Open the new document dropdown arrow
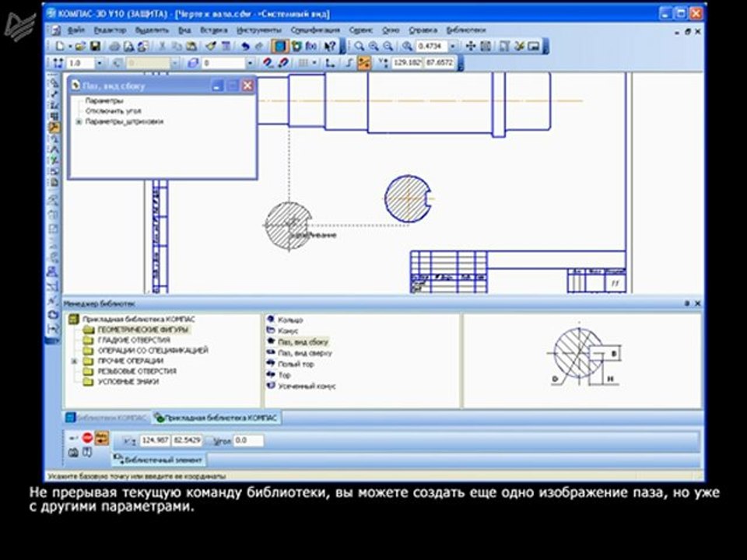This screenshot has width=747, height=560. click(69, 46)
